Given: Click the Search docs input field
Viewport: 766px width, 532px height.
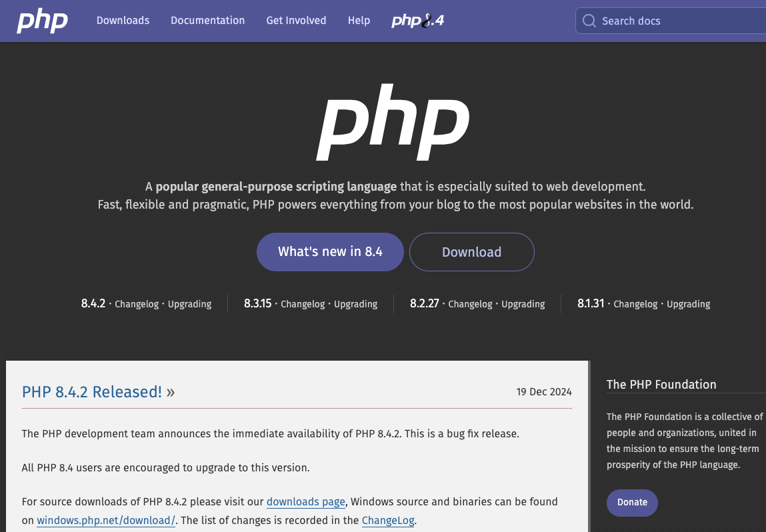Looking at the screenshot, I should 673,21.
